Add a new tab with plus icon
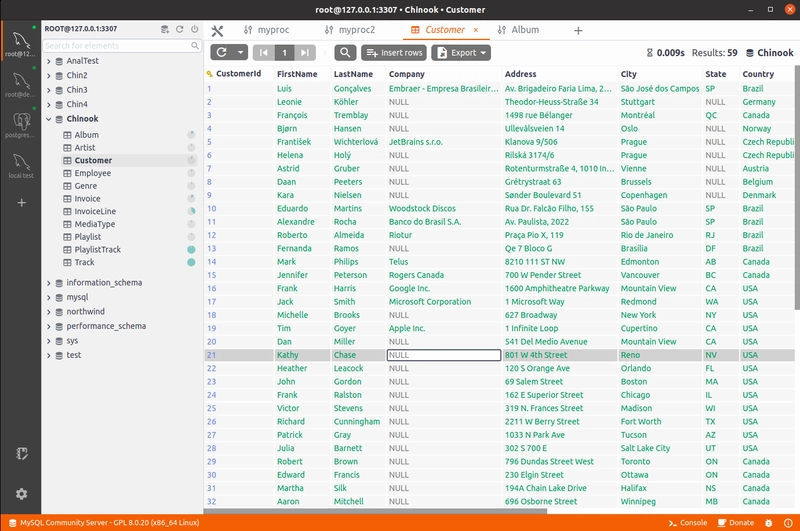The height and width of the screenshot is (531, 800). pos(578,31)
